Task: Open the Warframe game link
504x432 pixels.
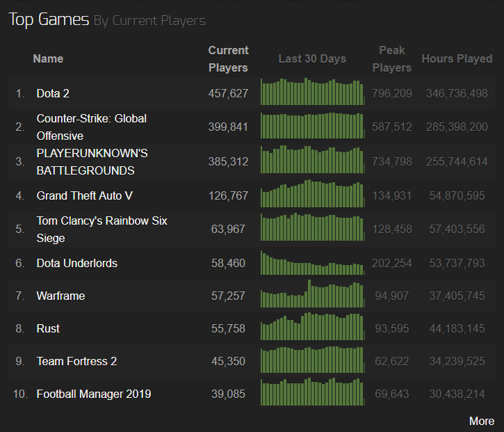Action: (x=60, y=296)
